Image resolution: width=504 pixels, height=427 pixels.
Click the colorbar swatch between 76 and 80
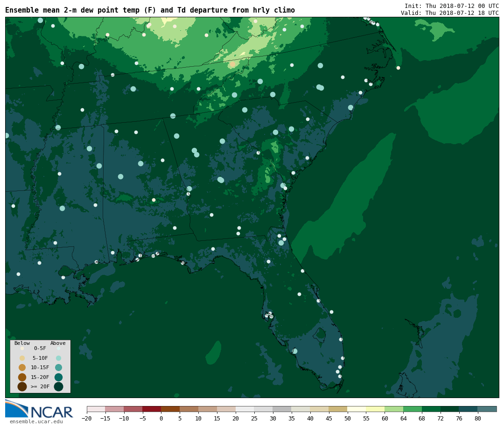click(469, 409)
